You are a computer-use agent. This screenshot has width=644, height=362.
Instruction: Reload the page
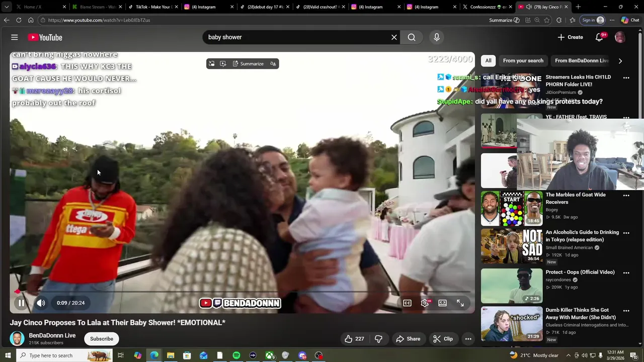point(19,20)
